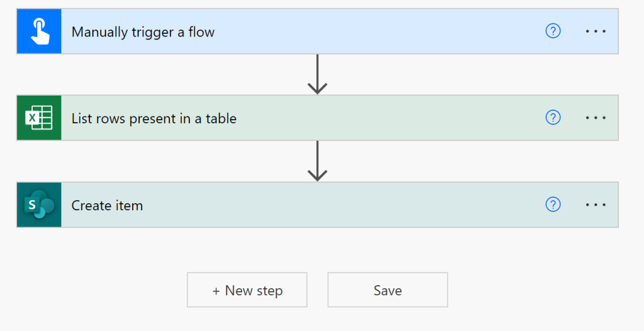Show help for the Create item action
The image size is (644, 331).
coord(553,205)
